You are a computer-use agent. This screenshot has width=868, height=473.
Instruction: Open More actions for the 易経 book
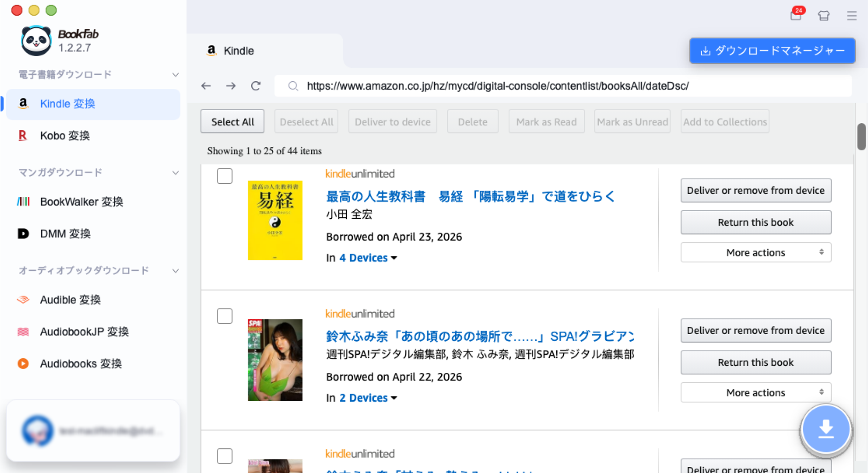click(x=756, y=252)
